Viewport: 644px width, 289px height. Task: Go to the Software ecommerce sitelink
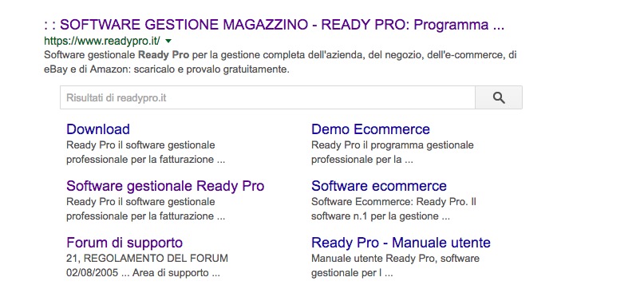(379, 186)
